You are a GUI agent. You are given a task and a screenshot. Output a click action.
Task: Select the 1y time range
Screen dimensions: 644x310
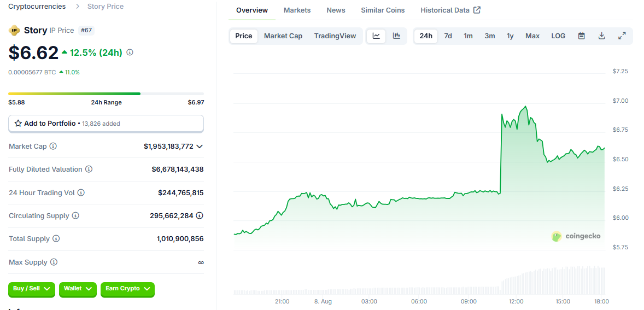[510, 36]
